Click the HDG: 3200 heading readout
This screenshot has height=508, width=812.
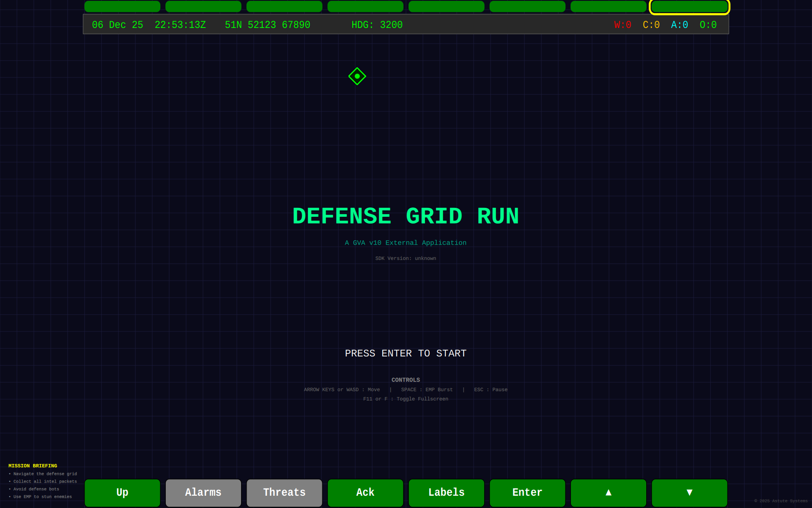tap(376, 25)
